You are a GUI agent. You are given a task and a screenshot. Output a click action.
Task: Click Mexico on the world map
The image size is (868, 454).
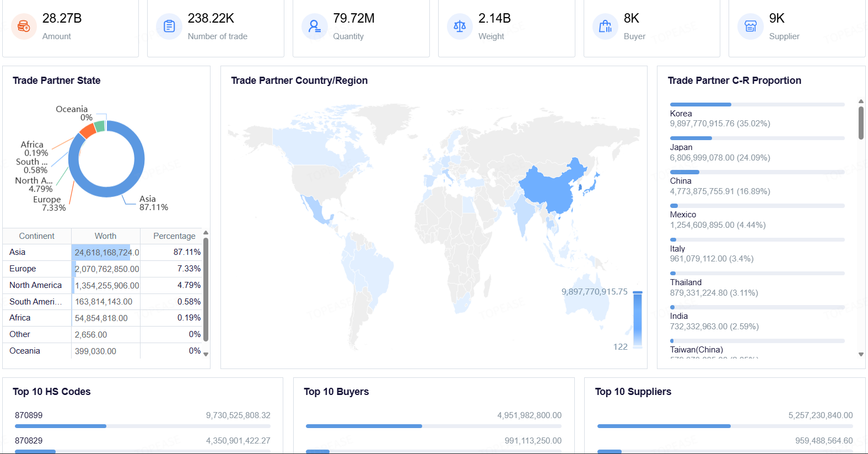click(314, 210)
